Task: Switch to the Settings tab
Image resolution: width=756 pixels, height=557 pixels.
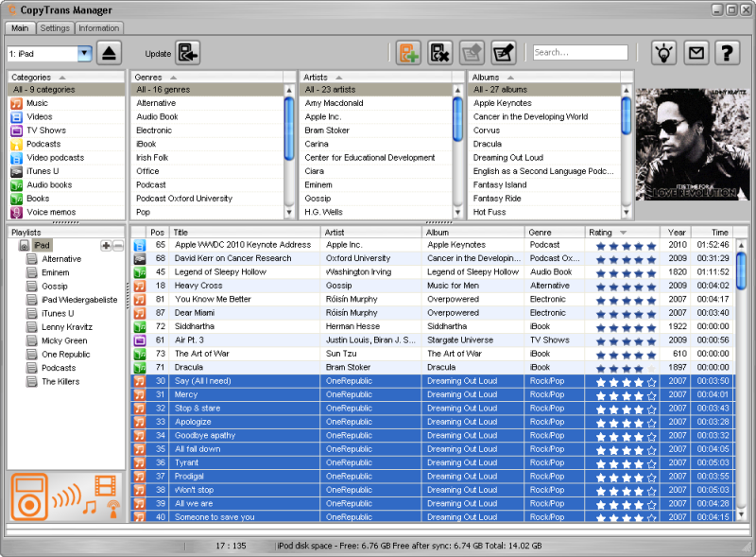Action: [x=55, y=28]
